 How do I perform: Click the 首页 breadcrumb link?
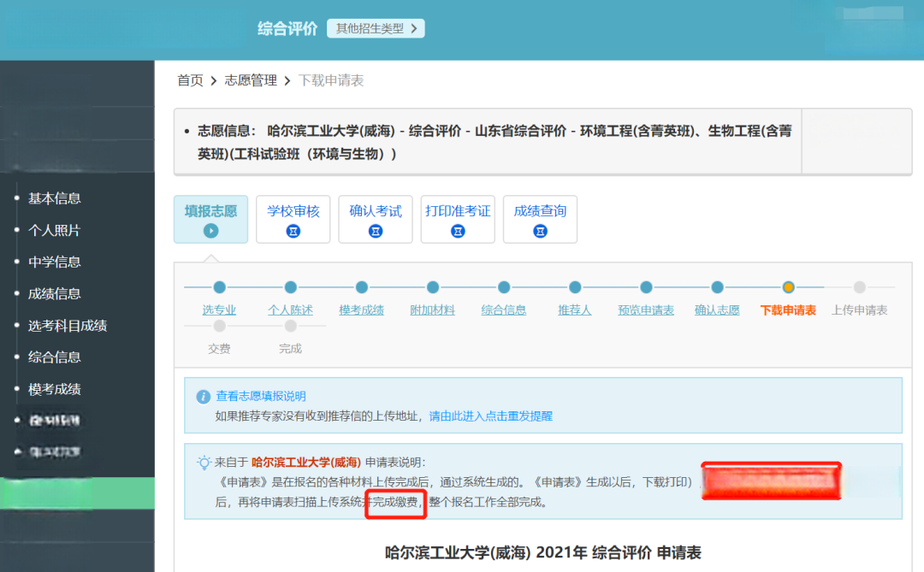coord(190,80)
